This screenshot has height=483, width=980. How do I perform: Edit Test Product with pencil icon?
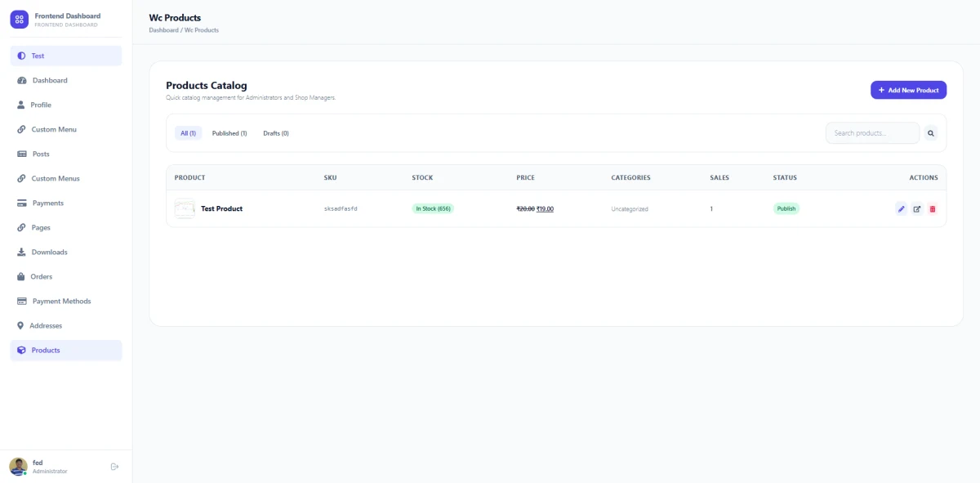click(x=901, y=208)
